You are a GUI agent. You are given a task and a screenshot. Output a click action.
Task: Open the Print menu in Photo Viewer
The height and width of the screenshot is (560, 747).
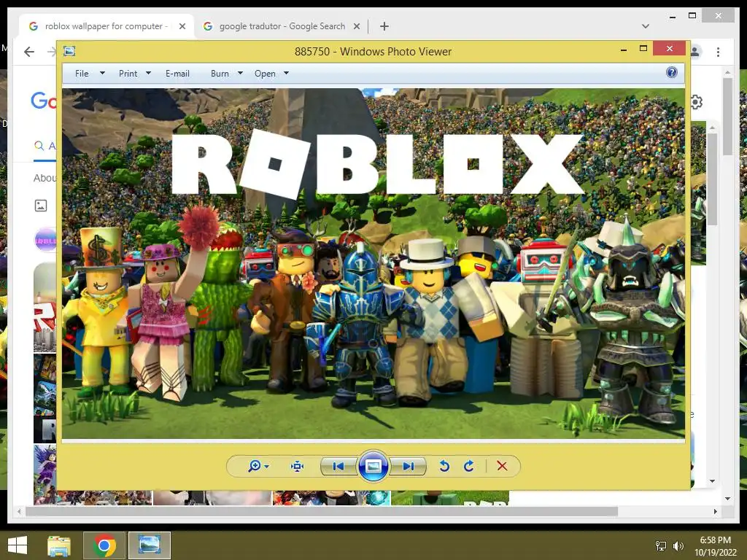point(128,74)
